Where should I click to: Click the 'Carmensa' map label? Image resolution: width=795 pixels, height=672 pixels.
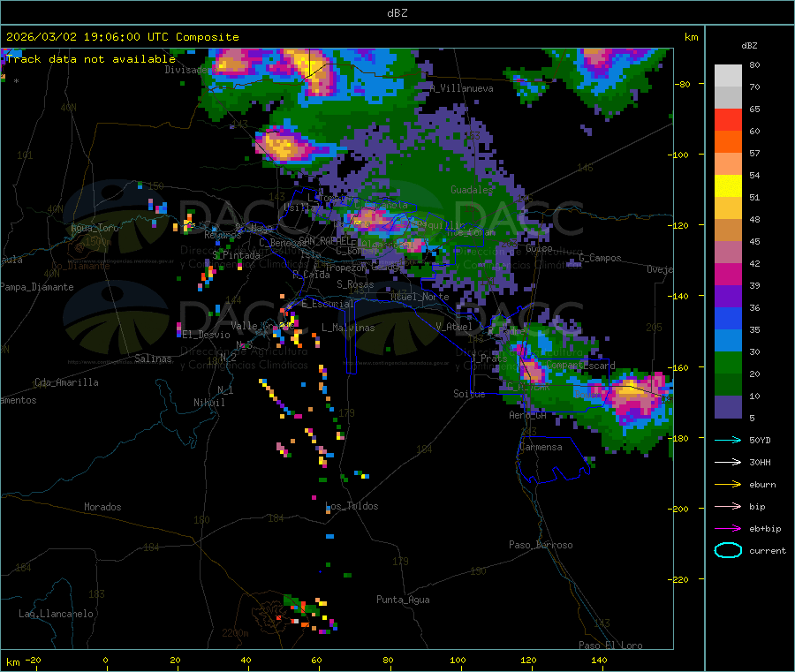541,447
